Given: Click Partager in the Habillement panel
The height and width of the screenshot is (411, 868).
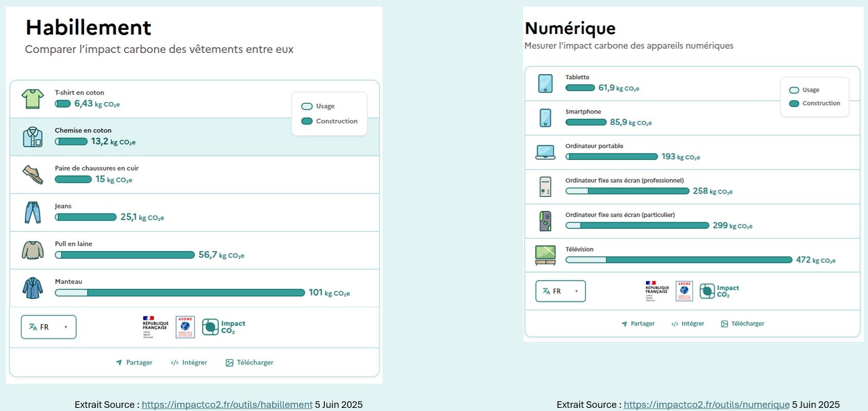Looking at the screenshot, I should pyautogui.click(x=134, y=363).
